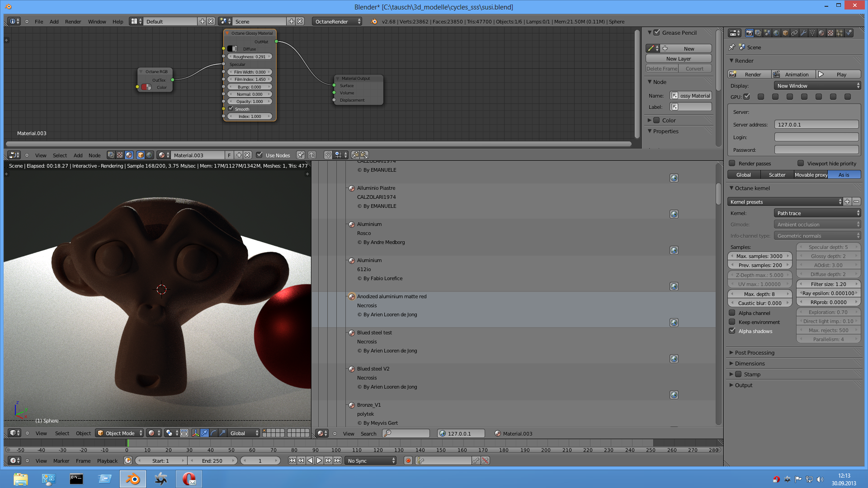Image resolution: width=868 pixels, height=488 pixels.
Task: Click the Server address input field
Action: (816, 124)
